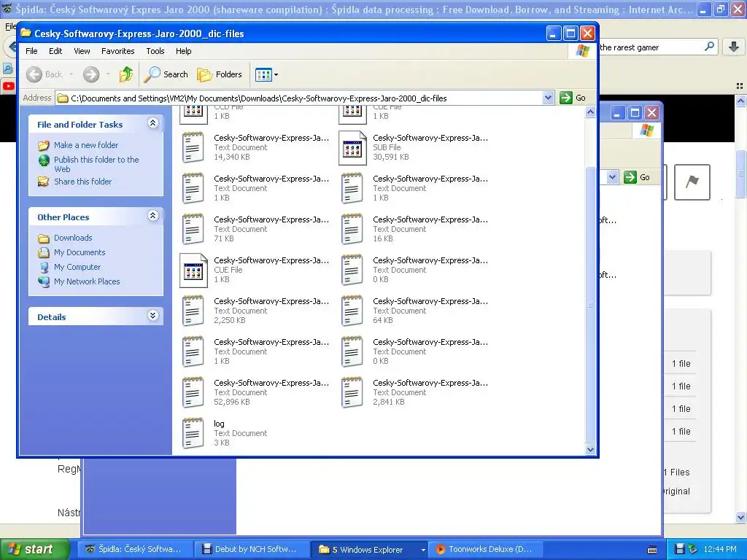Click Make a new folder
Screen dimensions: 747x560
[x=86, y=145]
